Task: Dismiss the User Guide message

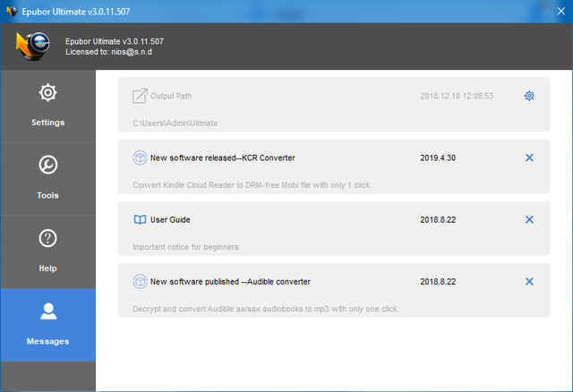Action: (x=528, y=219)
